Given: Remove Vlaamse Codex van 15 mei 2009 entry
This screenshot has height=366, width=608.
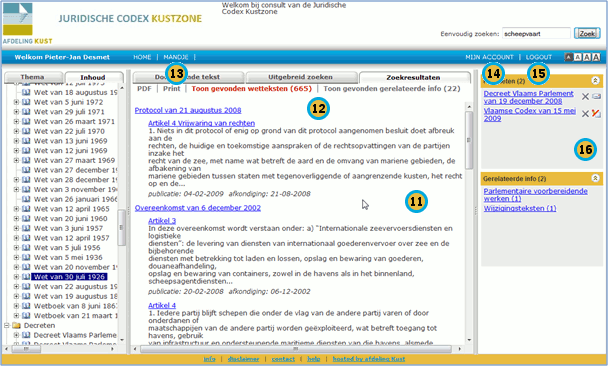Looking at the screenshot, I should click(585, 114).
